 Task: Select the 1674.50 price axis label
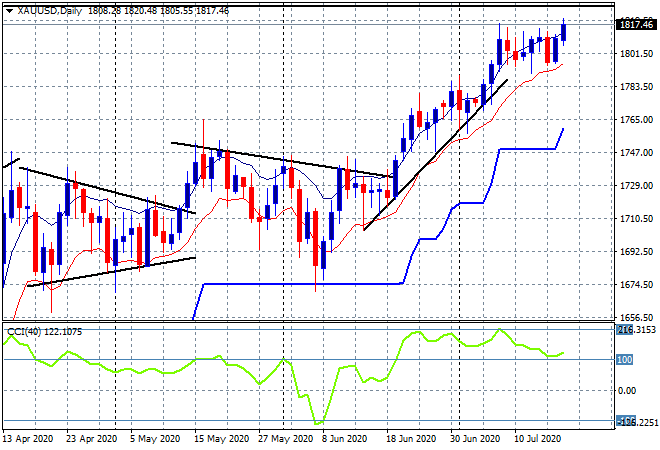click(636, 285)
